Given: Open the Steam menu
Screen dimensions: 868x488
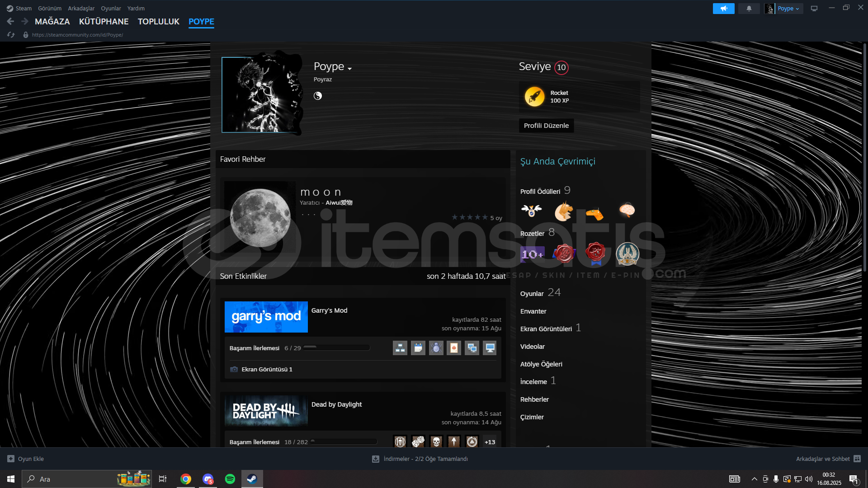Looking at the screenshot, I should pos(19,8).
